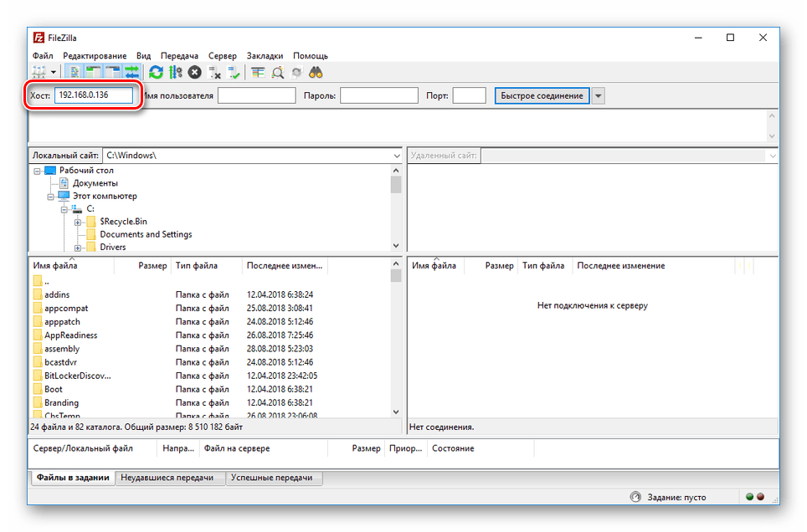
Task: Expand the $Recycle.Bin folder node
Action: (77, 223)
